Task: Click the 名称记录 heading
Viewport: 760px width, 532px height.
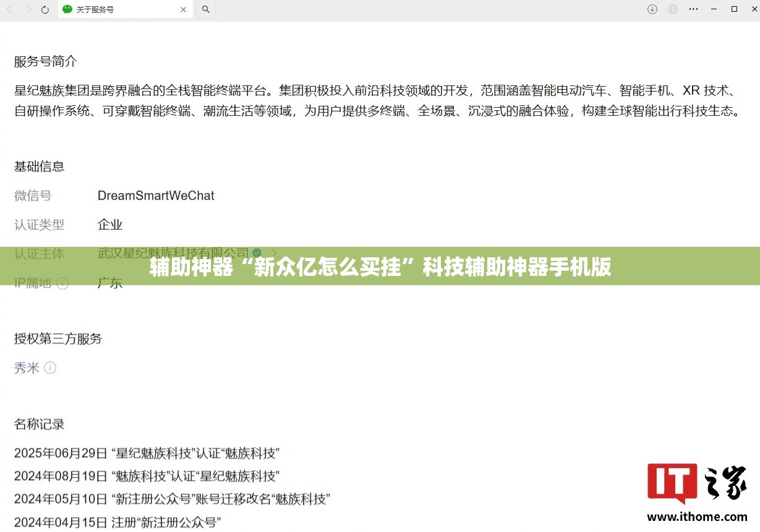Action: point(40,424)
